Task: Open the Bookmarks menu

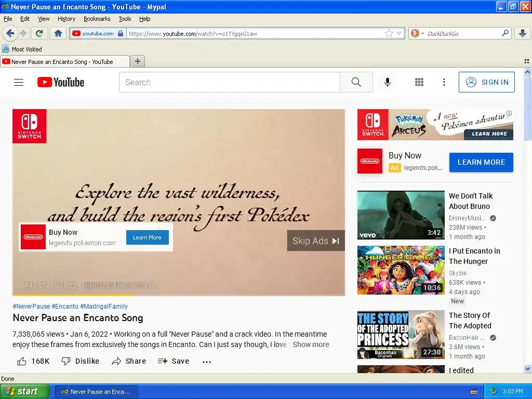Action: (97, 19)
